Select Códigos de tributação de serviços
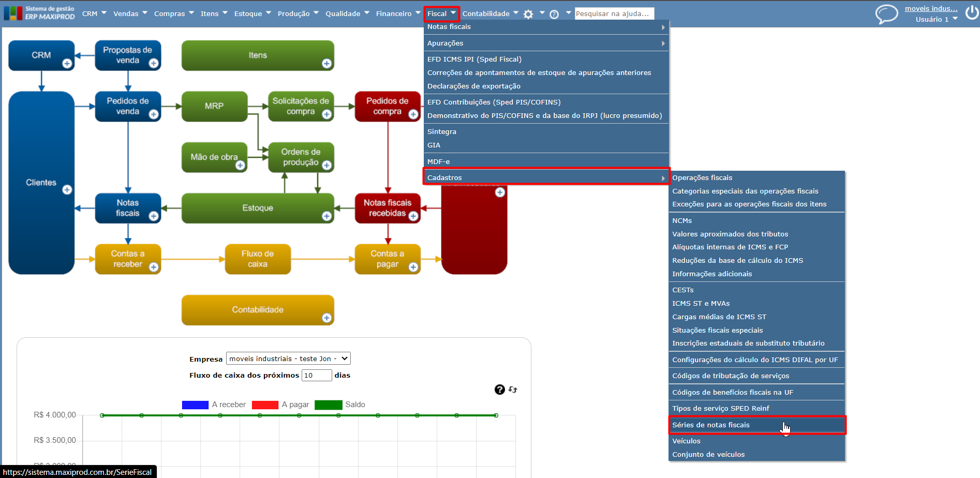 [x=757, y=376]
